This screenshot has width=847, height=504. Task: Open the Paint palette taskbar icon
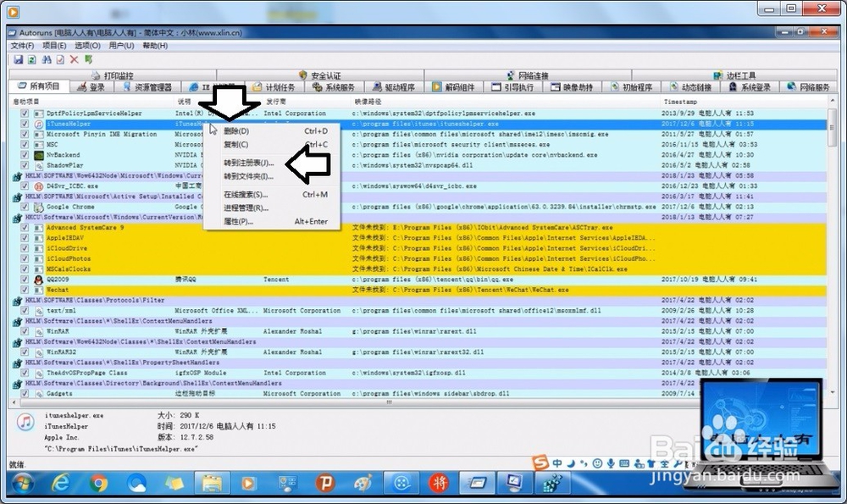(x=363, y=483)
